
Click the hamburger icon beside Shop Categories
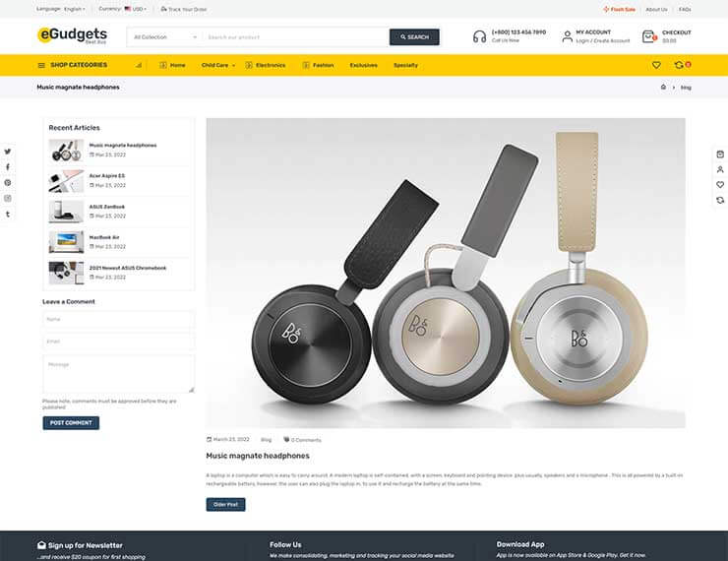coord(41,66)
